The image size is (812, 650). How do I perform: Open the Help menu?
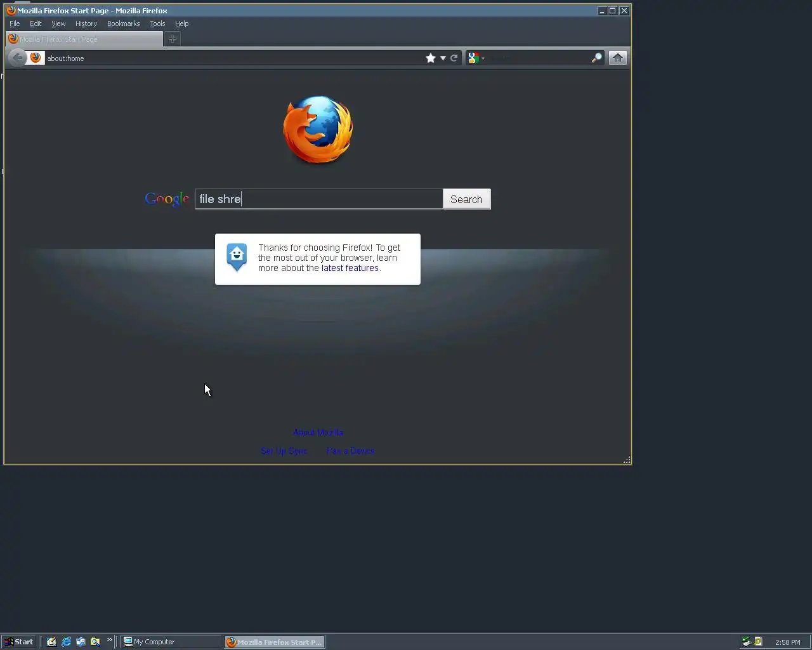point(182,23)
